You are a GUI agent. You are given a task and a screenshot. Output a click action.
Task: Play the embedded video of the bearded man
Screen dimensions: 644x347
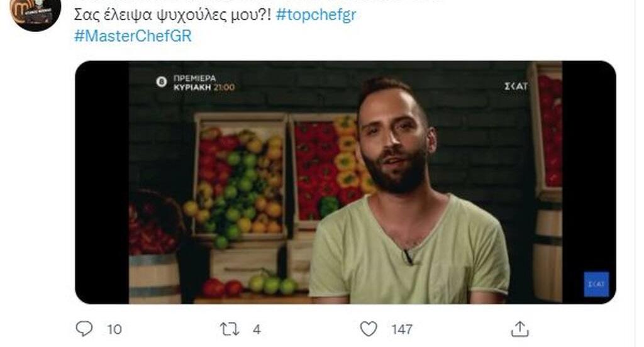(345, 182)
